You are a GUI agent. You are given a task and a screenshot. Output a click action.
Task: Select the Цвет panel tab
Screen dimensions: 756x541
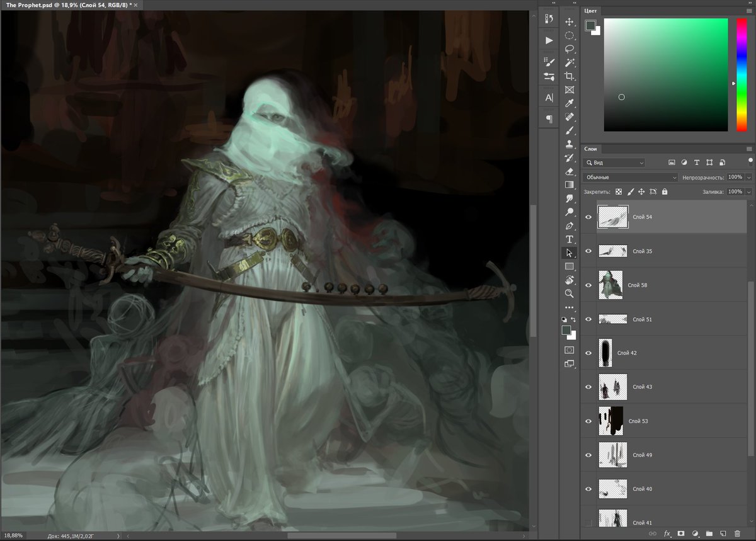(x=591, y=11)
